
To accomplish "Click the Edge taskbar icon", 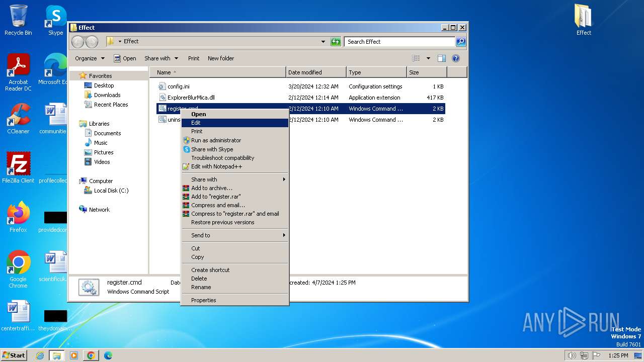I will [108, 355].
